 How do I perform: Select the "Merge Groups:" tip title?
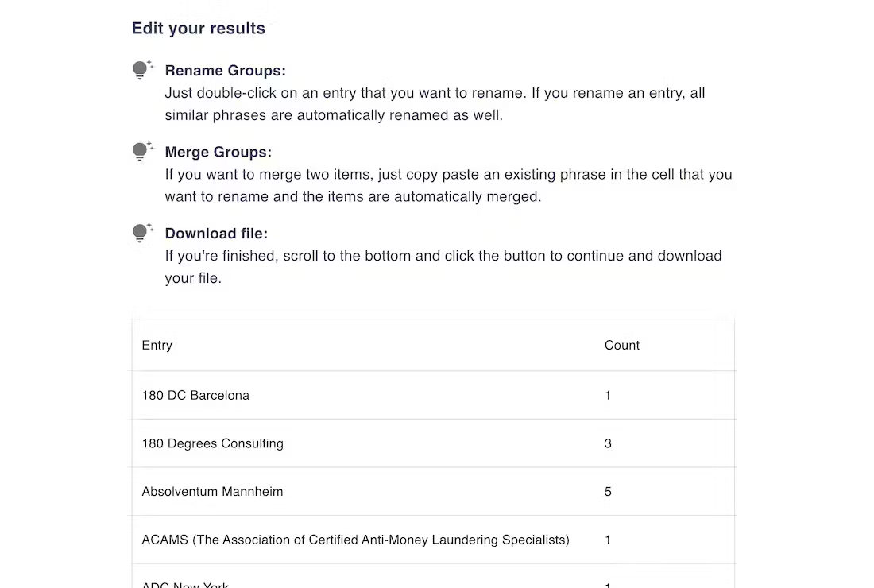pyautogui.click(x=218, y=152)
